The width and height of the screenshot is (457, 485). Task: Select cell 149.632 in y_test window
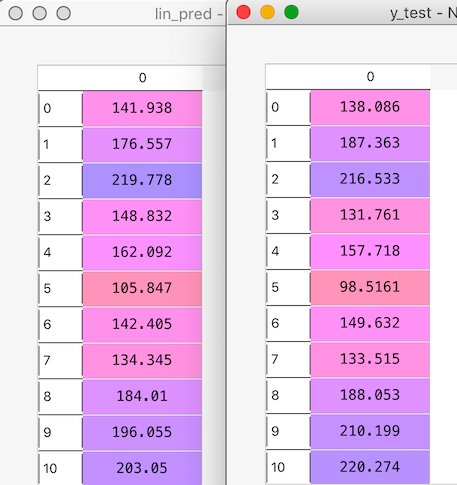tap(370, 323)
